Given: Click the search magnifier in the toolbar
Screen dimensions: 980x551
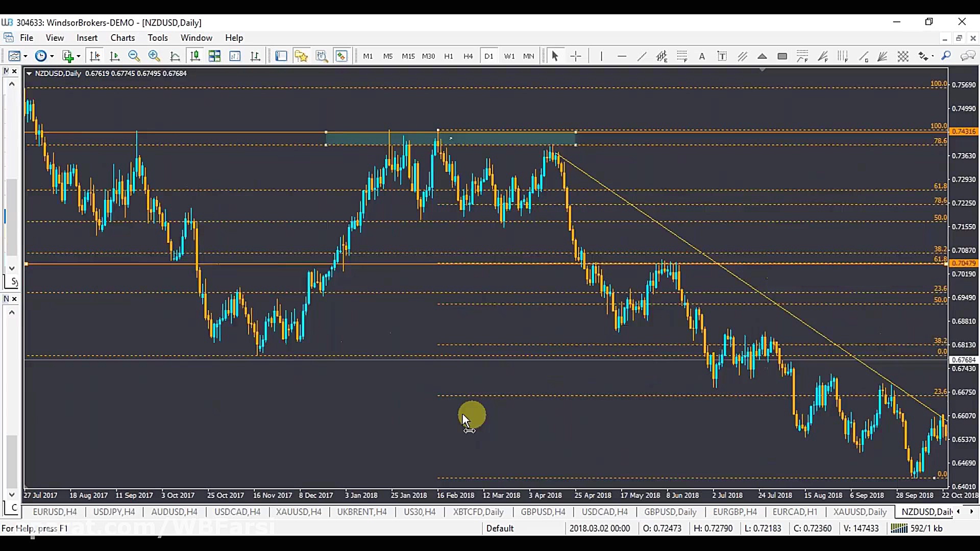Looking at the screenshot, I should point(946,56).
